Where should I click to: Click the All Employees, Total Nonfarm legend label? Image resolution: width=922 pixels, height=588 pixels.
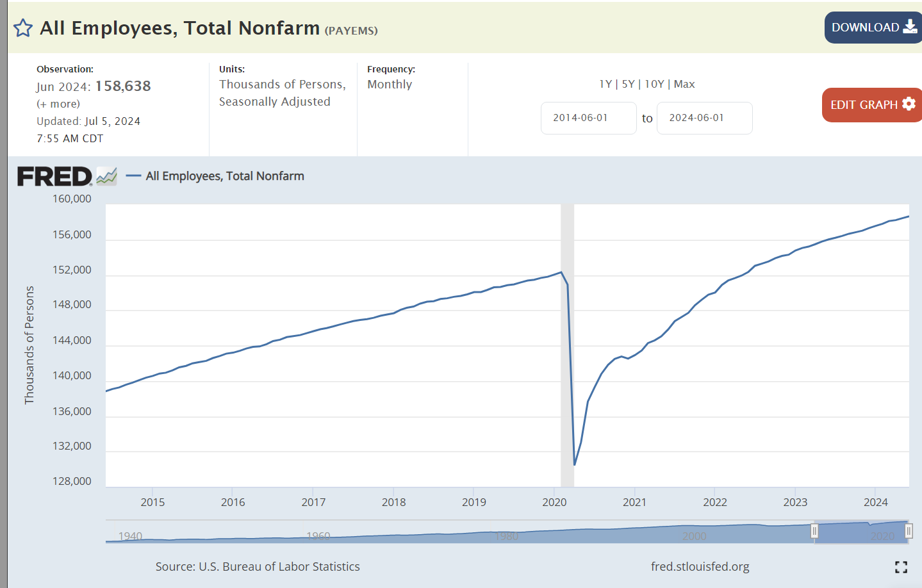[225, 176]
